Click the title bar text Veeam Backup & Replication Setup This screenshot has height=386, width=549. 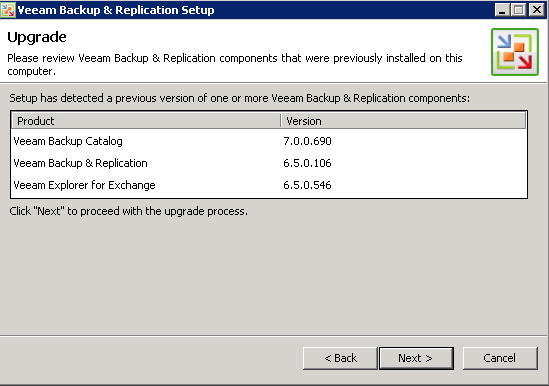[116, 10]
